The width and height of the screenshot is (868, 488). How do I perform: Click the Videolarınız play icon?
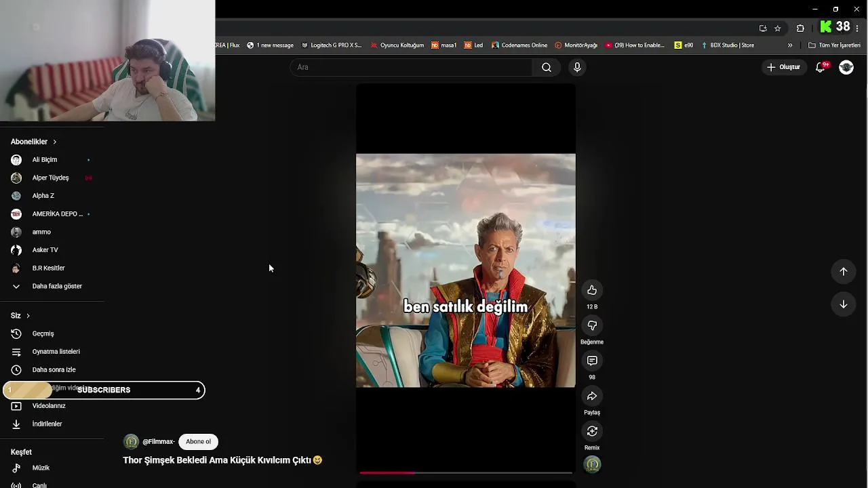point(16,406)
